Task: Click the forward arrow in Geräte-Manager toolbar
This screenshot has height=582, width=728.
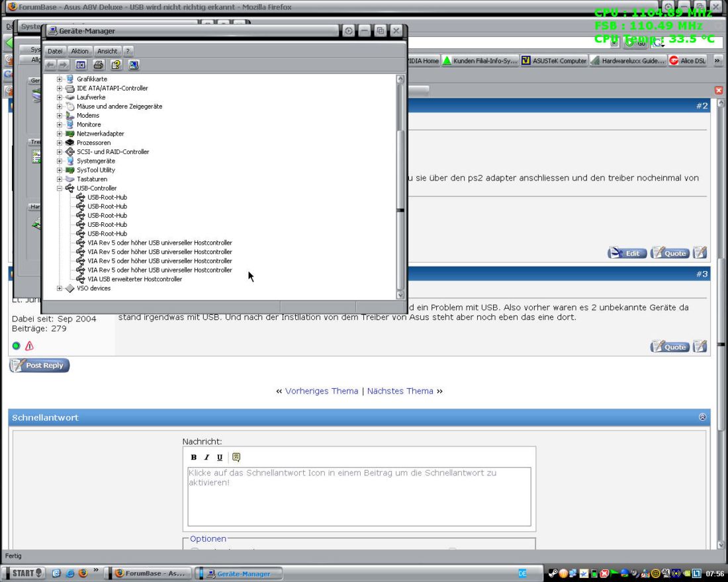Action: coord(63,65)
